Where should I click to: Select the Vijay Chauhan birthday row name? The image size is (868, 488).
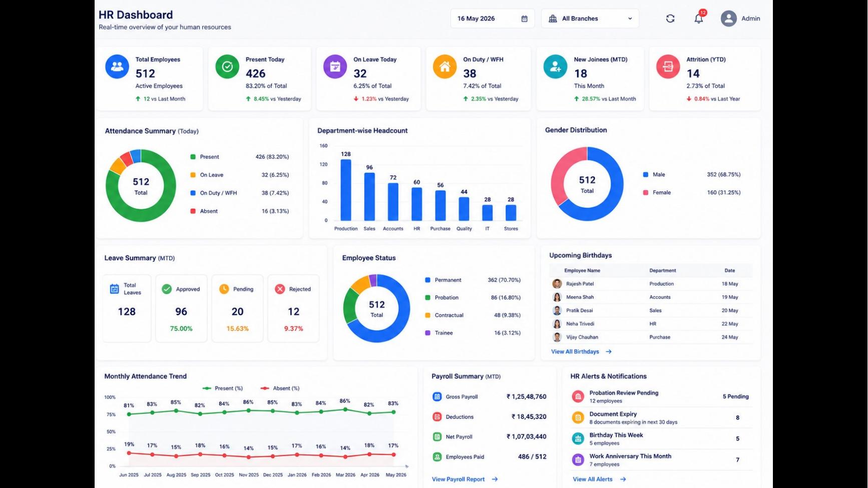point(582,337)
